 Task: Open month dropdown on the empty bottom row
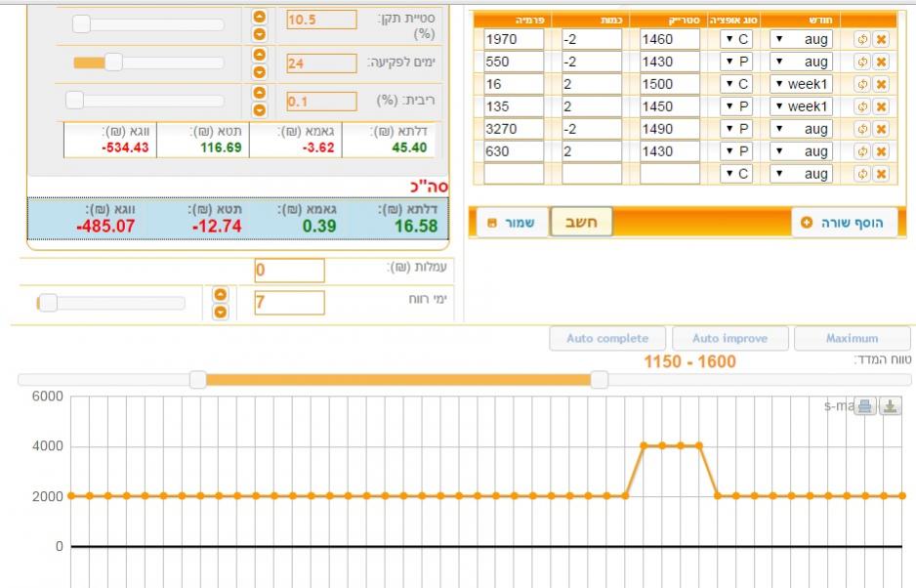(x=801, y=174)
